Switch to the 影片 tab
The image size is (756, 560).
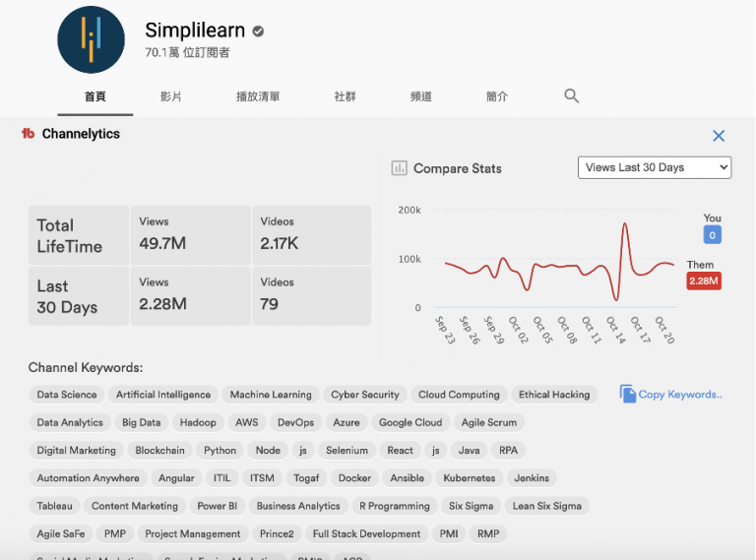(x=170, y=96)
